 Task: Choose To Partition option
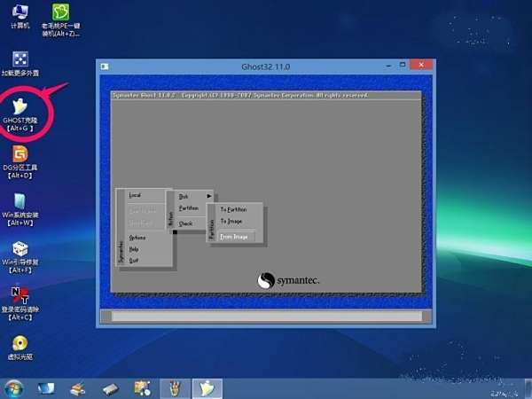tap(234, 209)
